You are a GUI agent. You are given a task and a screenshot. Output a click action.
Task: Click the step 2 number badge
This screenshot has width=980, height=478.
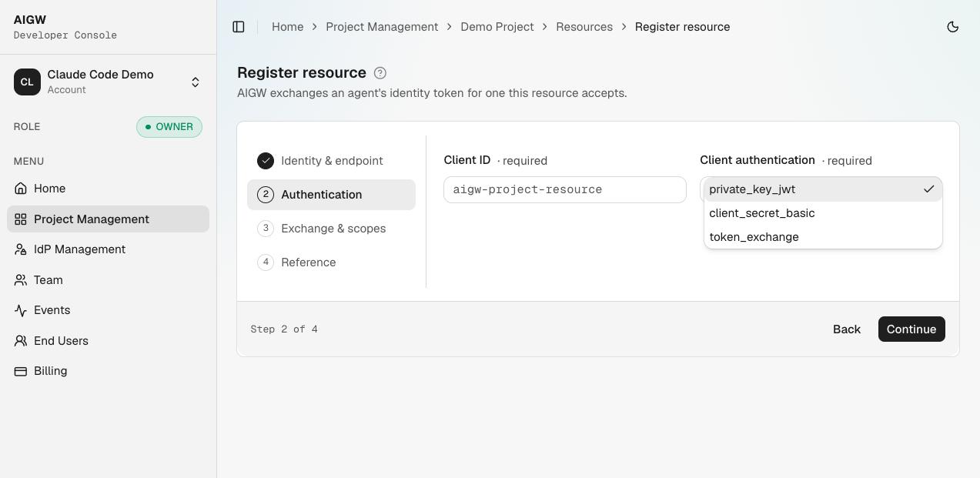click(x=266, y=195)
